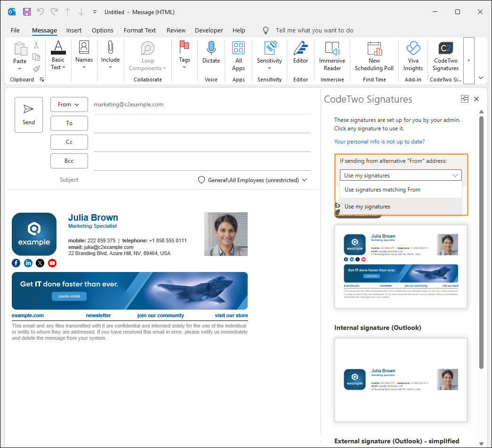
Task: Pop out CodeTwo Signatures pane icon
Action: [x=464, y=99]
